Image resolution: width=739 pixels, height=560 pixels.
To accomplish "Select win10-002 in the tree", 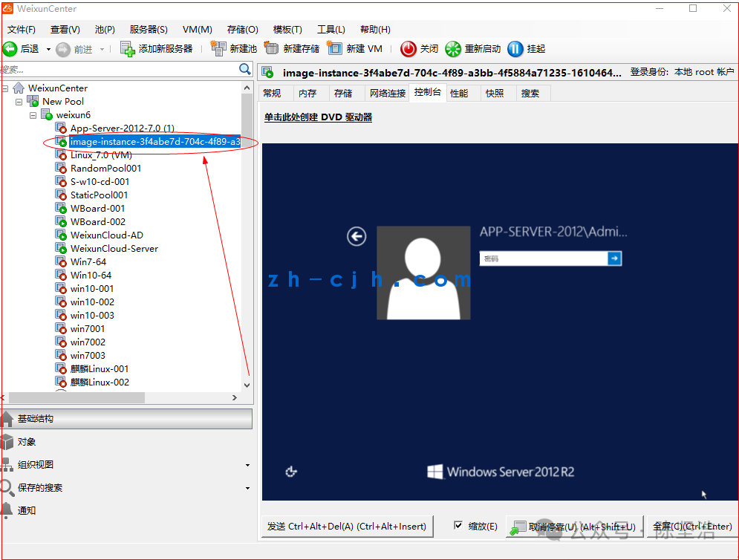I will (x=92, y=302).
